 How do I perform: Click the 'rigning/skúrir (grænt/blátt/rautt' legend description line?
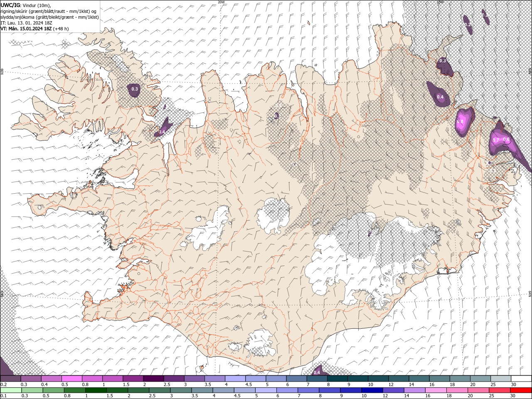[x=49, y=11]
